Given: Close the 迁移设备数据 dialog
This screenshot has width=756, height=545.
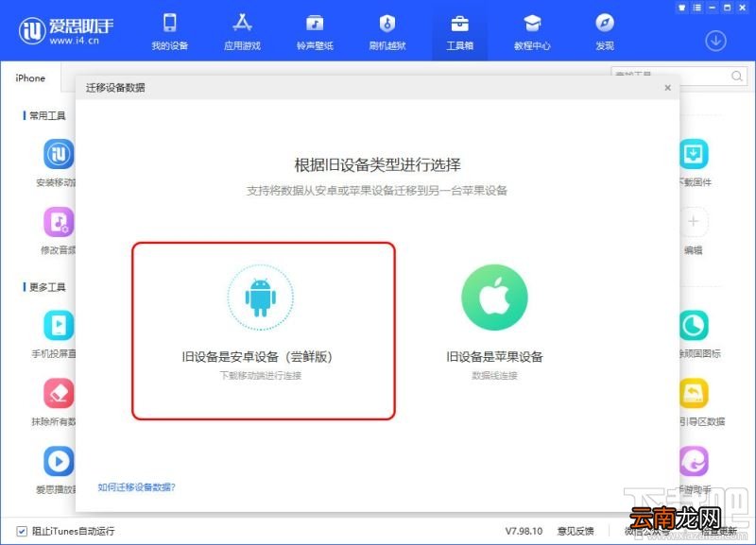Looking at the screenshot, I should click(x=668, y=88).
